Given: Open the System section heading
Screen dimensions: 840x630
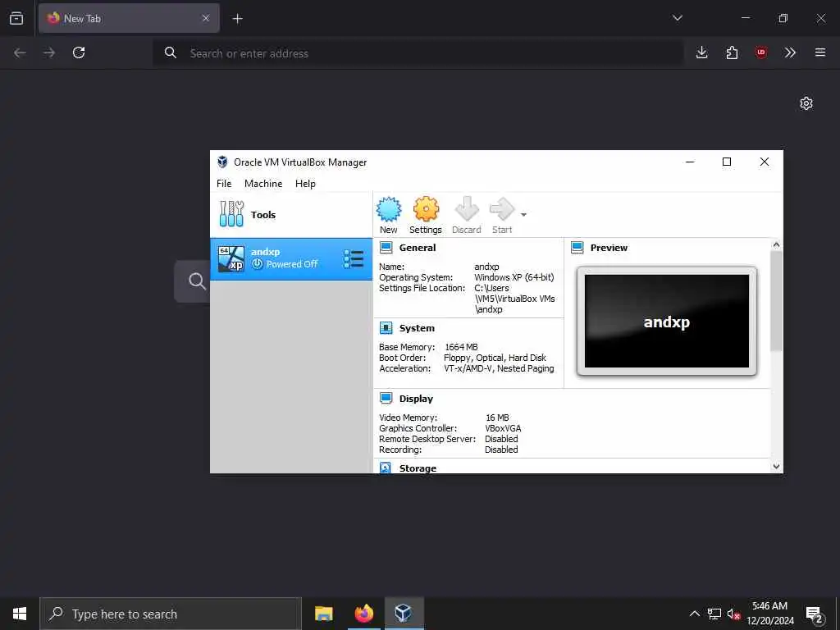Looking at the screenshot, I should (417, 328).
